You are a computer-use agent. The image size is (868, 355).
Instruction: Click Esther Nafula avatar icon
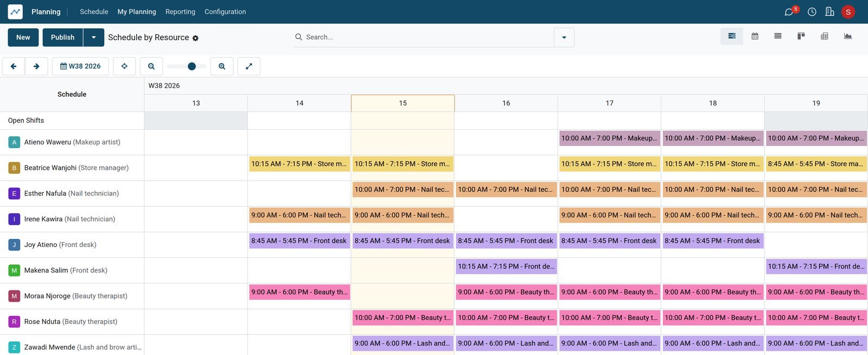pyautogui.click(x=14, y=193)
